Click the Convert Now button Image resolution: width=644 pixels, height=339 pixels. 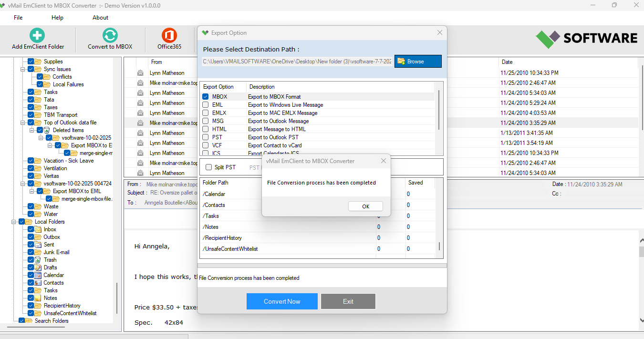(x=282, y=301)
